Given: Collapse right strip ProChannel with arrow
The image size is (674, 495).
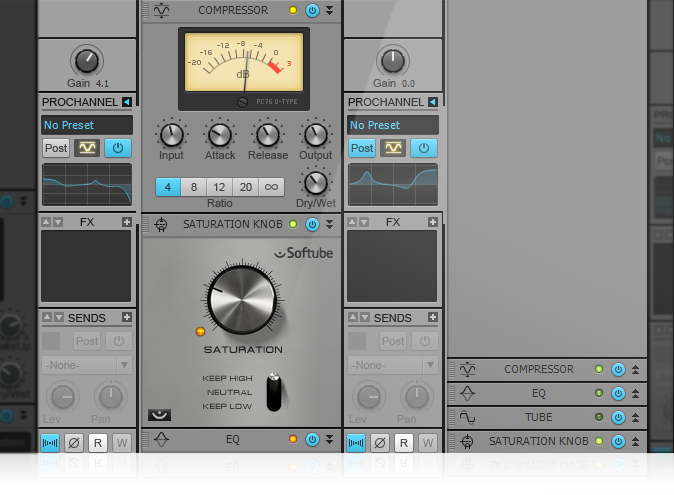Looking at the screenshot, I should point(433,102).
